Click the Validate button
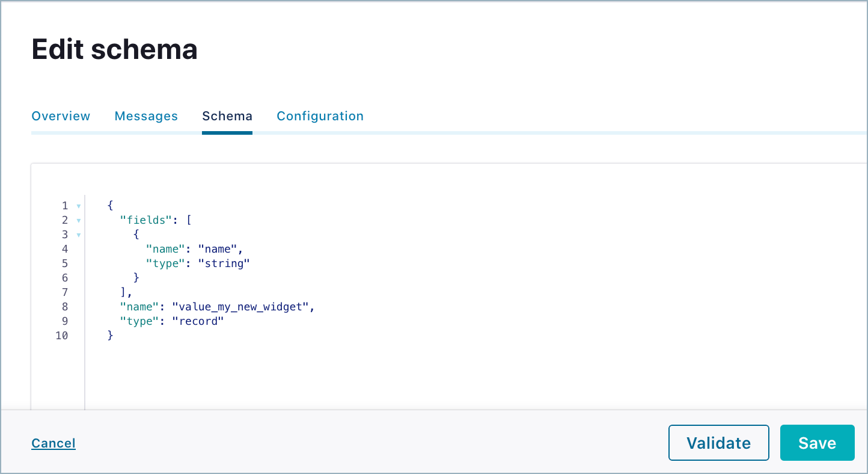This screenshot has width=868, height=474. [x=718, y=443]
